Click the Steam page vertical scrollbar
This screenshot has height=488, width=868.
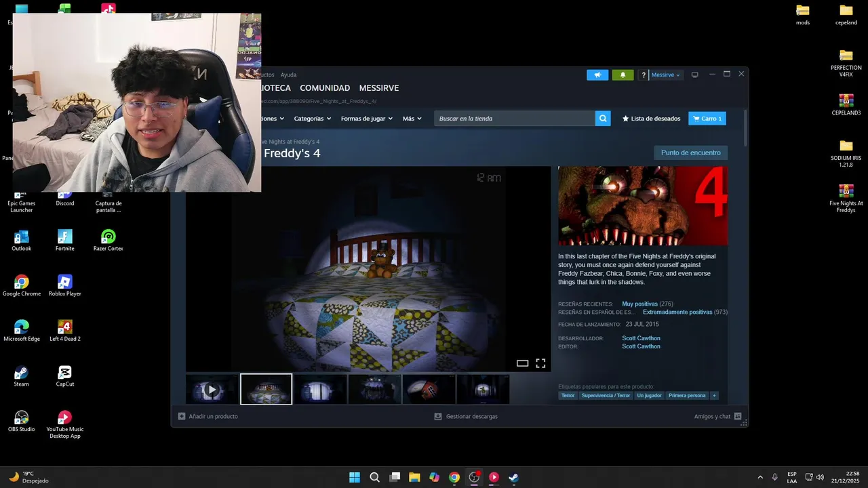tap(746, 129)
